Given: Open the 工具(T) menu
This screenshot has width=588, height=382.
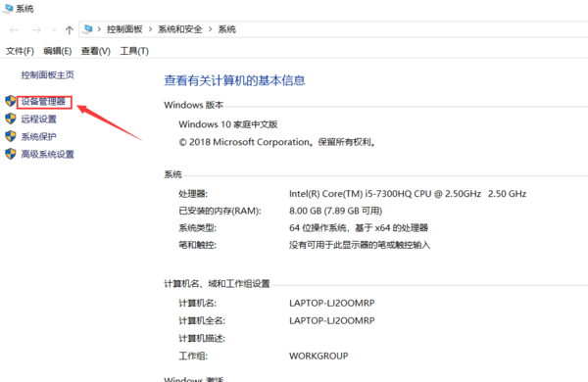Looking at the screenshot, I should click(134, 51).
